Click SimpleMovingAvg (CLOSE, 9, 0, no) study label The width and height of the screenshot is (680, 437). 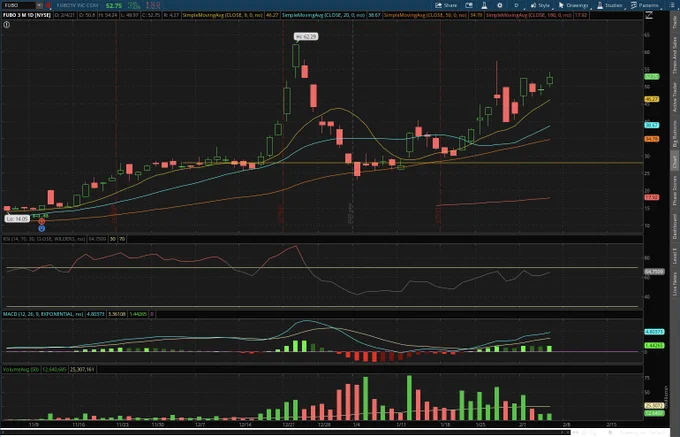222,15
